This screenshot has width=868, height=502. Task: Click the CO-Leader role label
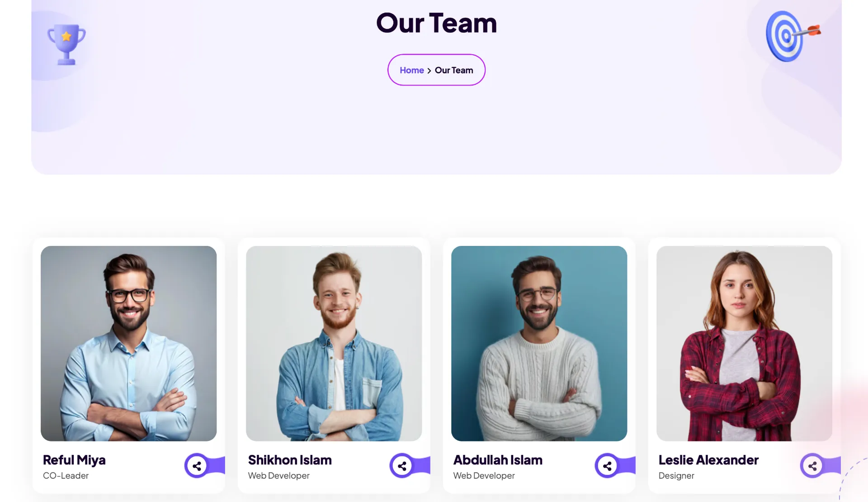coord(66,476)
